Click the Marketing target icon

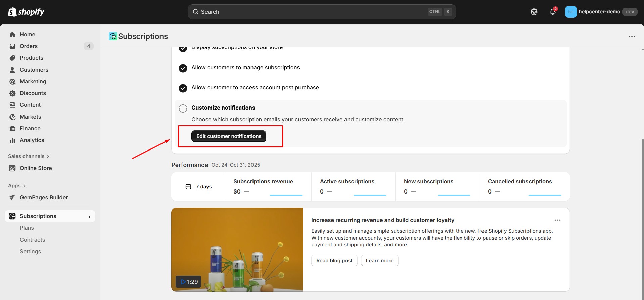coord(12,82)
